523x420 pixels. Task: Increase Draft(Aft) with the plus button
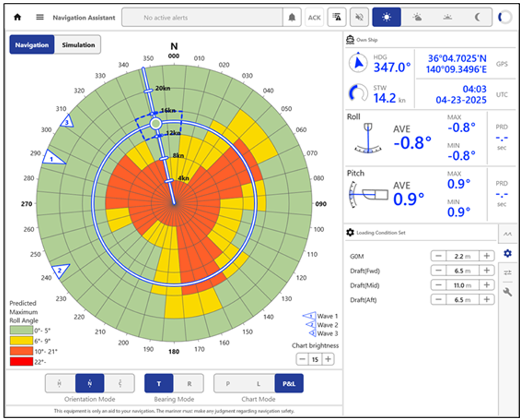tap(487, 299)
